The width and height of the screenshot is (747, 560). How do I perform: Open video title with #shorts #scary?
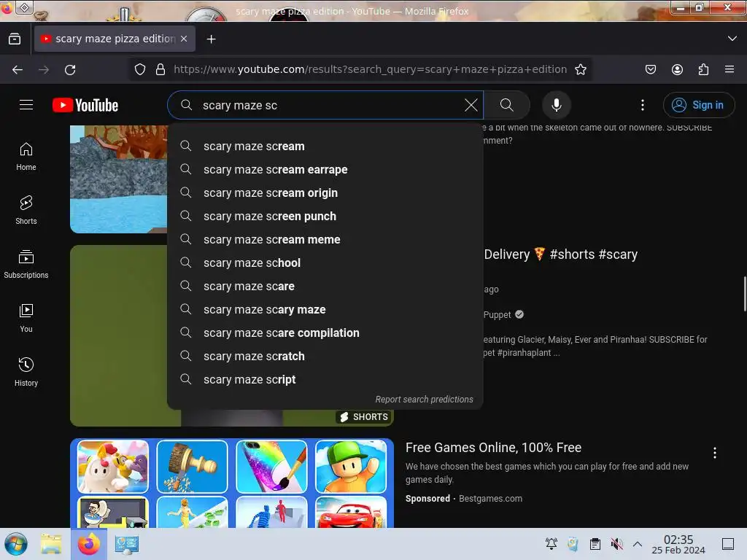561,254
